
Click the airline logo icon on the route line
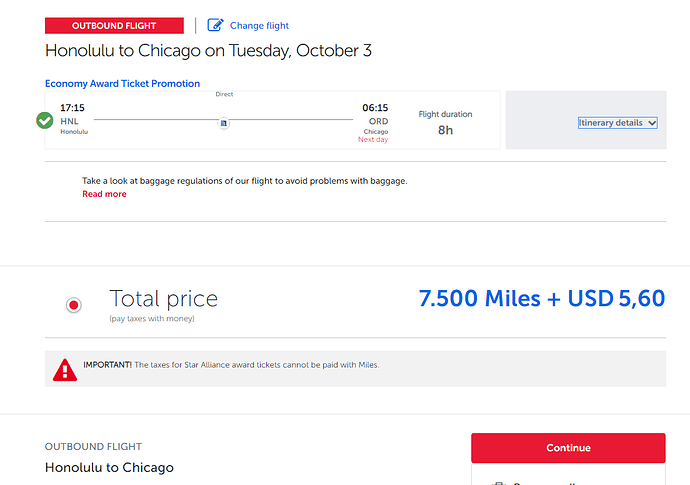point(224,123)
